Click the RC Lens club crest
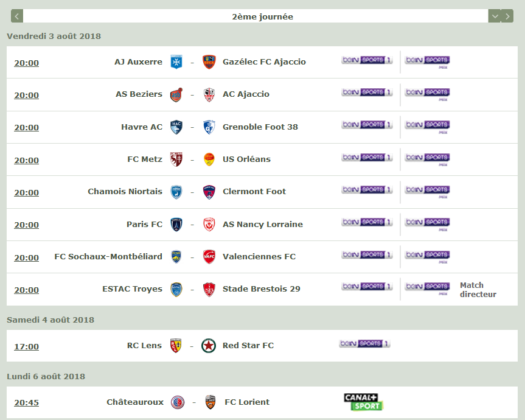525x420 pixels. pos(176,346)
